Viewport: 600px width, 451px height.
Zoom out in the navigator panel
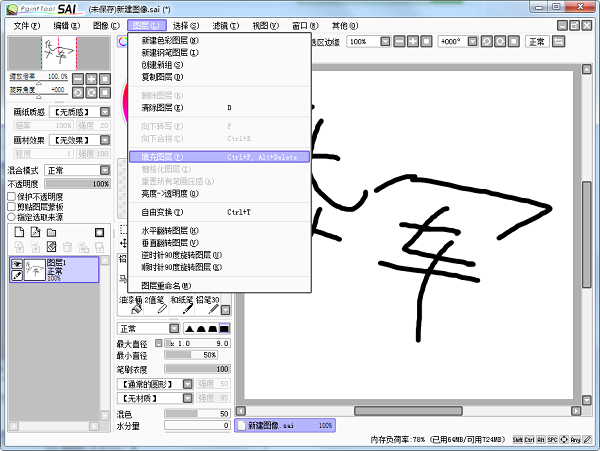pyautogui.click(x=78, y=79)
